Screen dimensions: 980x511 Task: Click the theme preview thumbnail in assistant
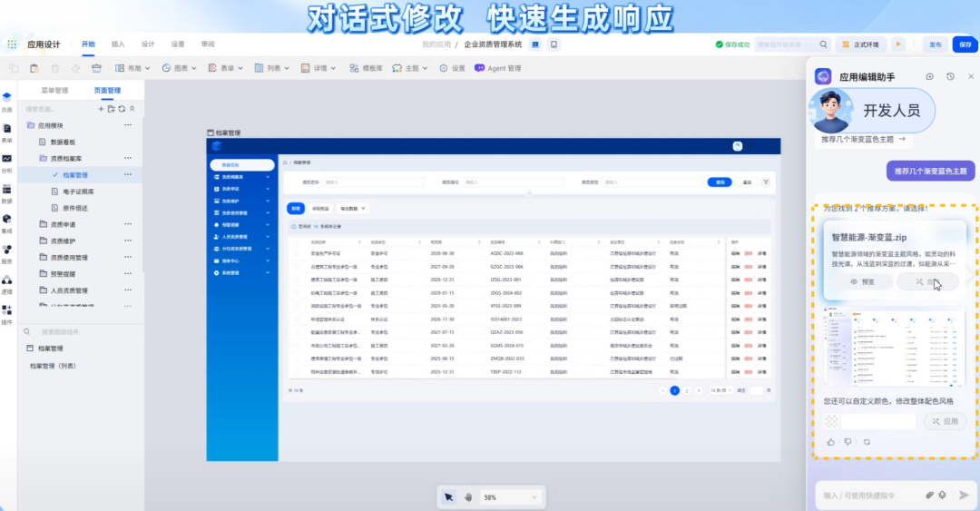(895, 346)
